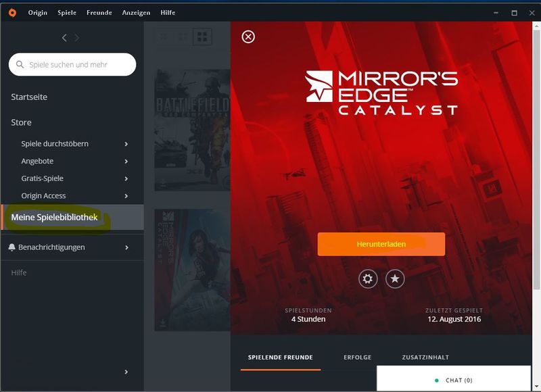Select the Zusatzinhalt tab
541x392 pixels.
click(x=425, y=357)
